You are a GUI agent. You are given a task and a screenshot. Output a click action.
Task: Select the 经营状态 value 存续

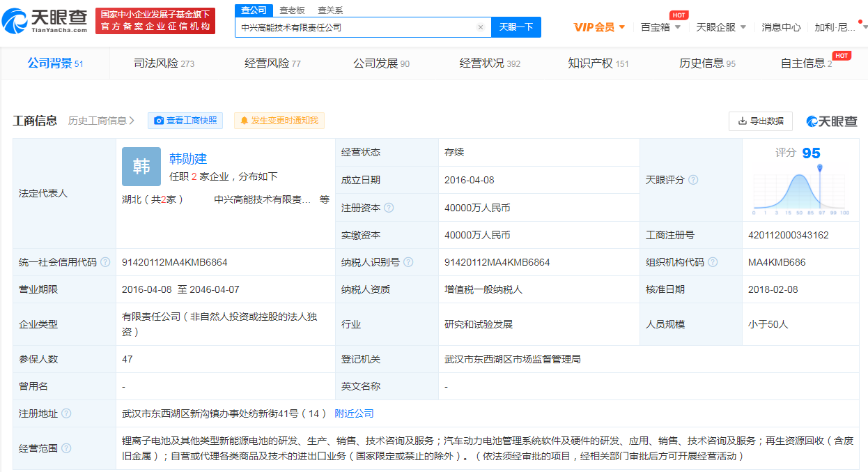pos(454,152)
